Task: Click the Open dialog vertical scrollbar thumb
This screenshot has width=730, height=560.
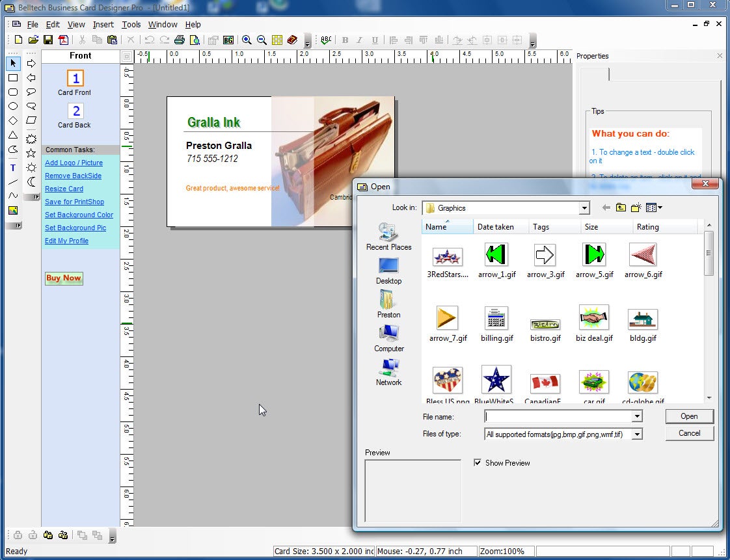Action: click(709, 253)
